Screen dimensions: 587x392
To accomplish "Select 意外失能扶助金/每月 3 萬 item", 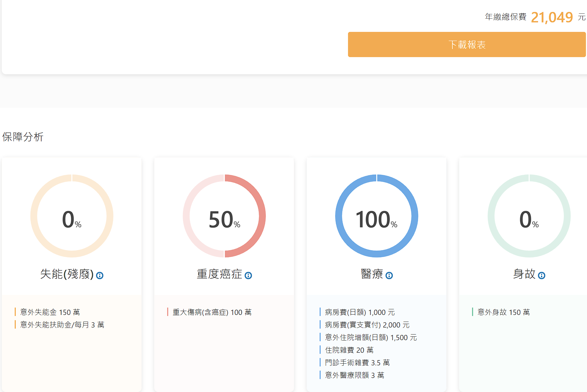I will [x=62, y=325].
